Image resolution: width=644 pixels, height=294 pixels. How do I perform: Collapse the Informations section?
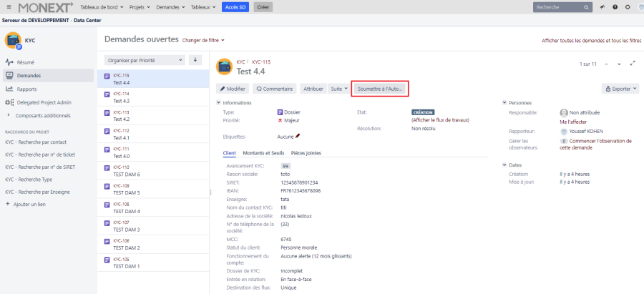(219, 103)
